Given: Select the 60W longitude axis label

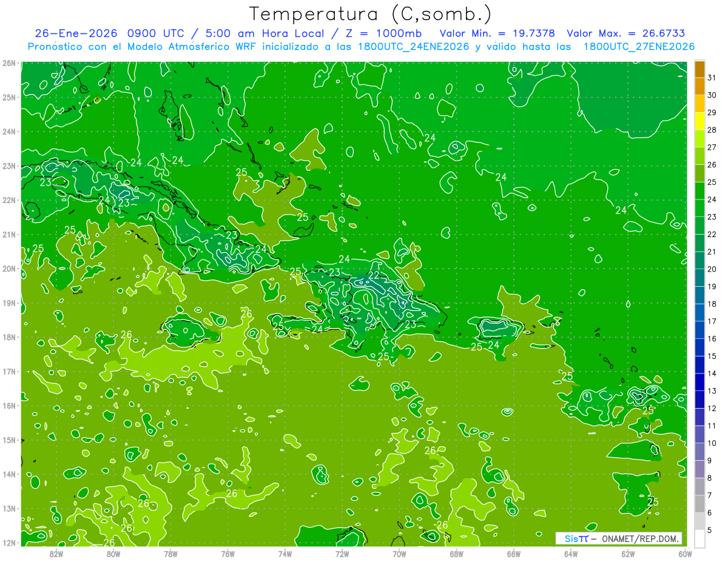Looking at the screenshot, I should [686, 553].
